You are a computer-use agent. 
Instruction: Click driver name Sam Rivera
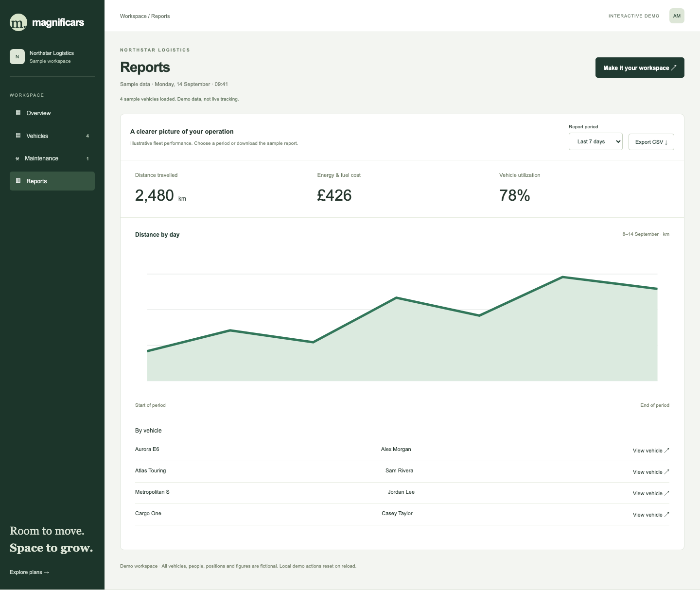400,470
